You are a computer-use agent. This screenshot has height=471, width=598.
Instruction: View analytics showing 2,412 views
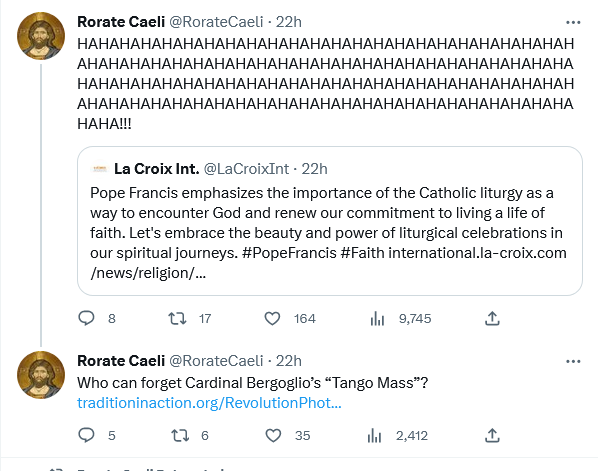(x=375, y=435)
